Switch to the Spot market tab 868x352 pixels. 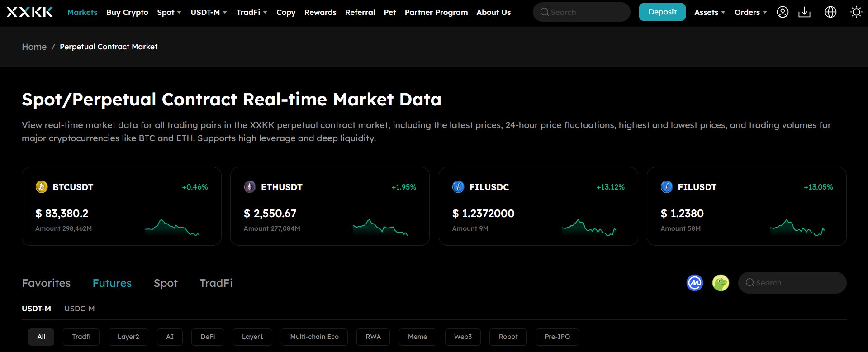166,283
